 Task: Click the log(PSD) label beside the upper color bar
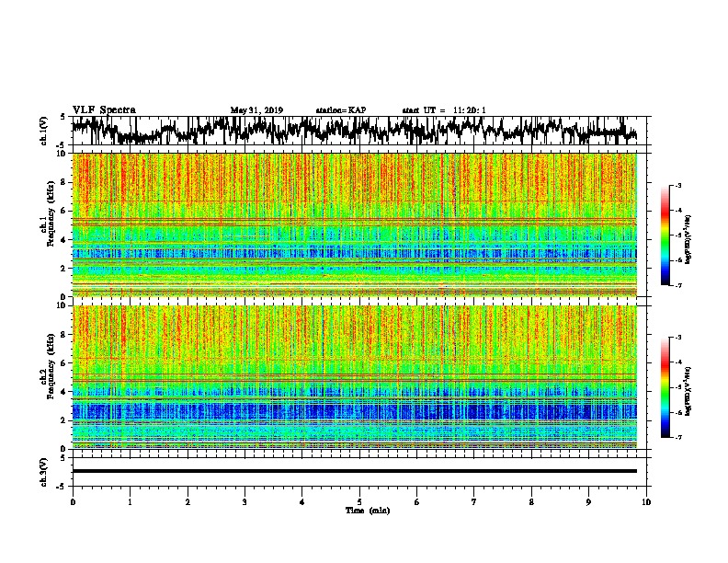[x=688, y=240]
